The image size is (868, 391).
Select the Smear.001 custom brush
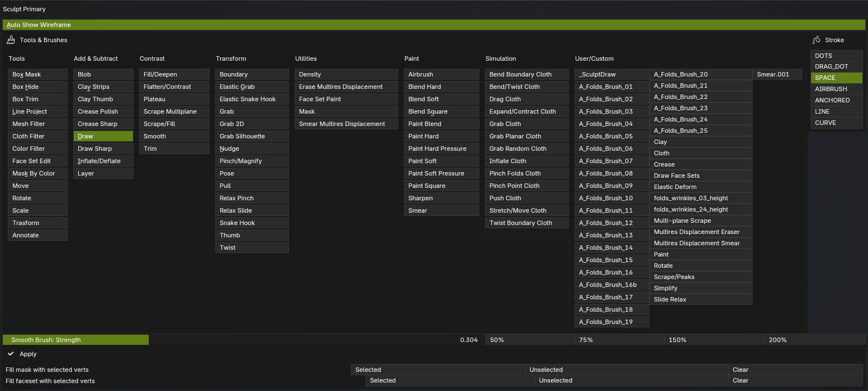coord(777,74)
